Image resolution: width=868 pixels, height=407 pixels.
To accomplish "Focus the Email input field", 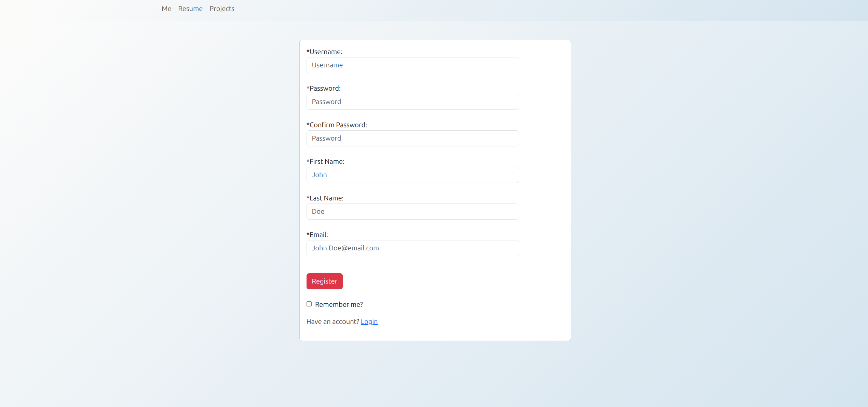I will coord(412,248).
